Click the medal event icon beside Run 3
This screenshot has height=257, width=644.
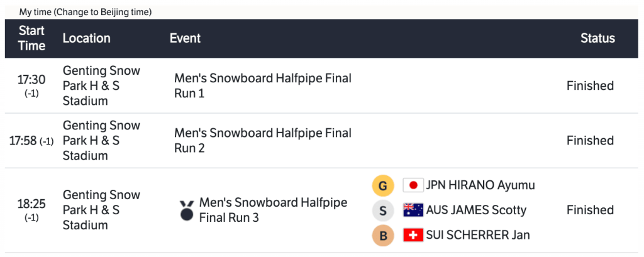tap(187, 211)
